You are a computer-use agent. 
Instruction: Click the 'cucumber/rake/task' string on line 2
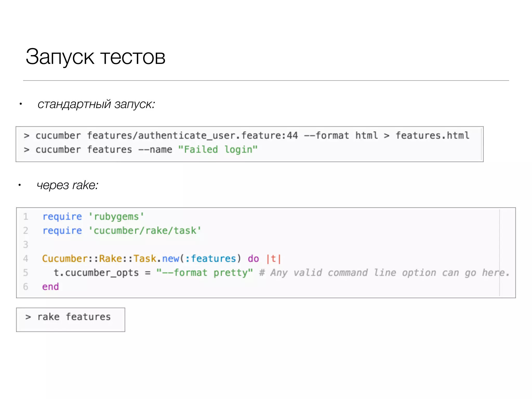[145, 231]
